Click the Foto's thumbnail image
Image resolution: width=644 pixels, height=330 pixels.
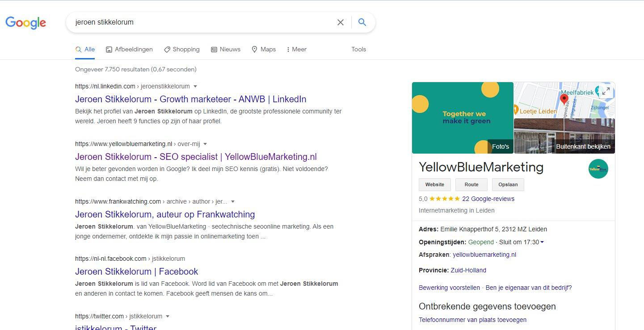tap(463, 118)
